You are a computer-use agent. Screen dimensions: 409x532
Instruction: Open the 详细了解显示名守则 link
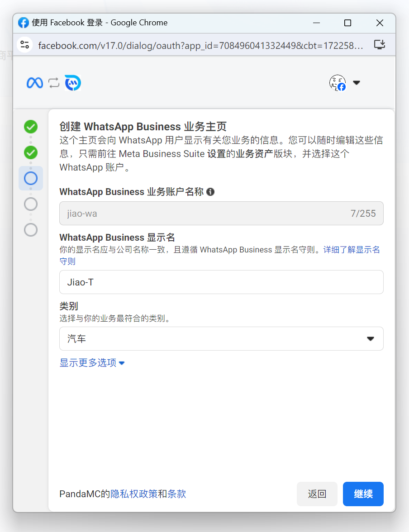tap(351, 250)
